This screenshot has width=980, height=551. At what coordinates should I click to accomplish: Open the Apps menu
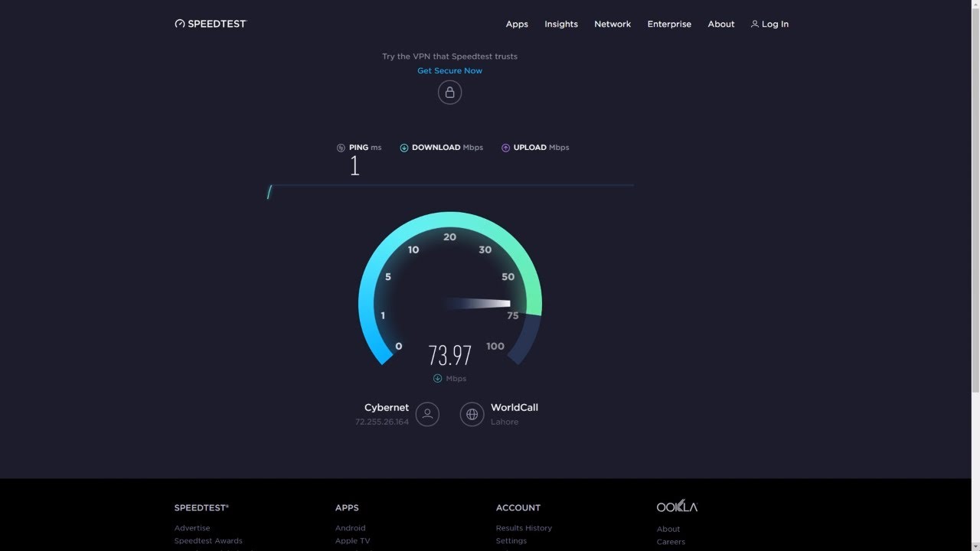pyautogui.click(x=517, y=24)
